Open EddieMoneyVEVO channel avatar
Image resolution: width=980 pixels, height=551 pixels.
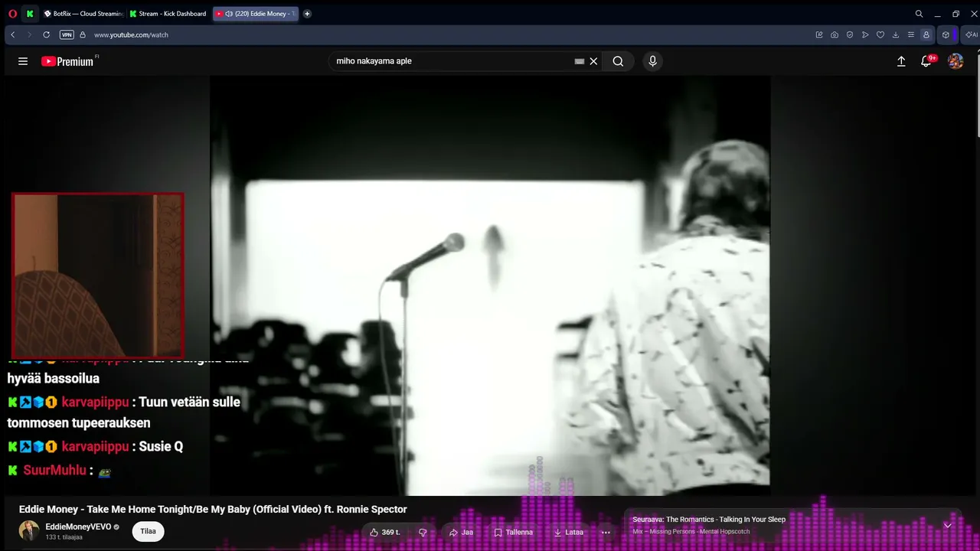click(x=29, y=531)
